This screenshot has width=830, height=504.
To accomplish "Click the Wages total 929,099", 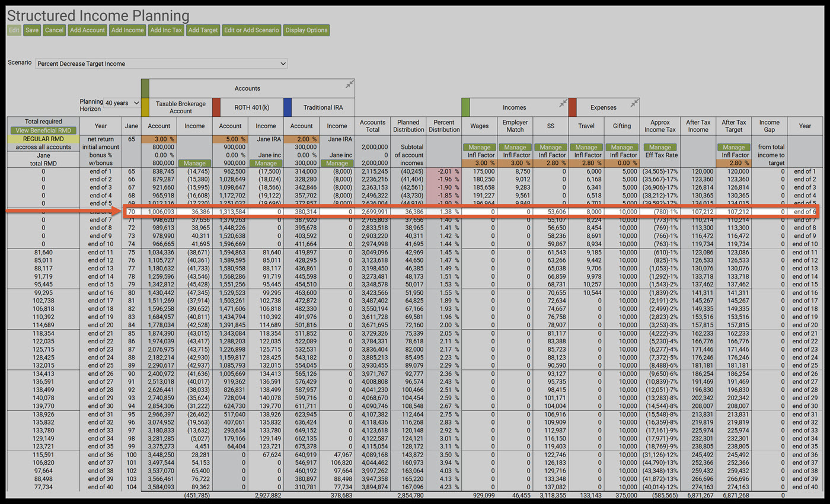I will tap(484, 495).
